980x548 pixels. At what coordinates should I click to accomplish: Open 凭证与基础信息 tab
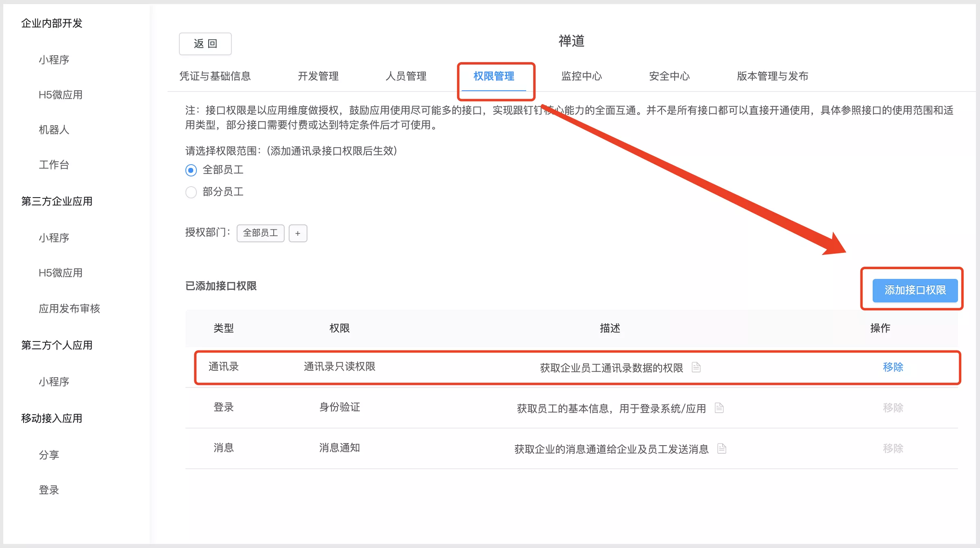[x=215, y=76]
